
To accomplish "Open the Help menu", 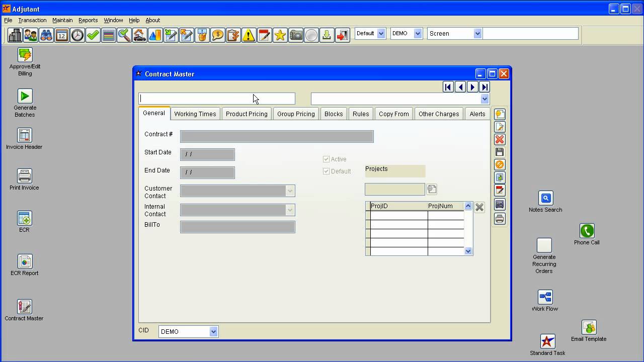I will point(134,20).
